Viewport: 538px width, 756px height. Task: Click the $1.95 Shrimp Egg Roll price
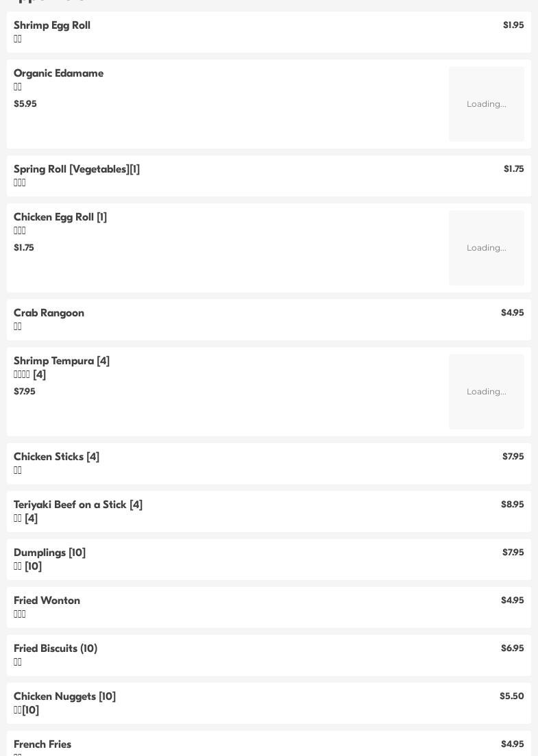(513, 25)
